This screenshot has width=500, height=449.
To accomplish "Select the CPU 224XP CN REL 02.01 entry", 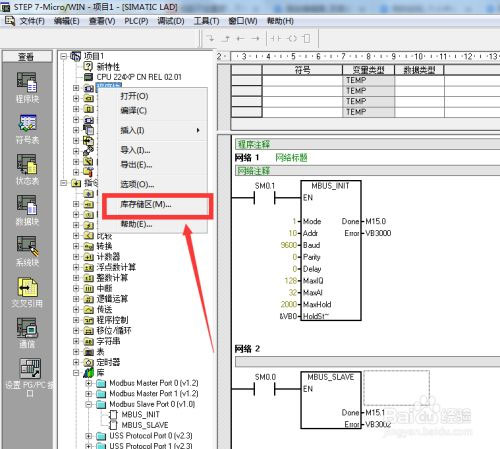I will 139,77.
